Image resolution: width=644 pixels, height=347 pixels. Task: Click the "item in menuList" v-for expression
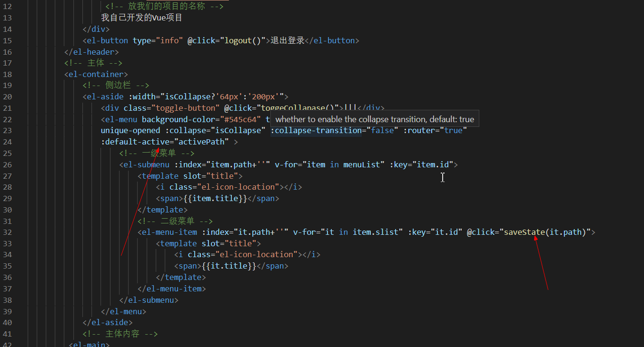(344, 164)
